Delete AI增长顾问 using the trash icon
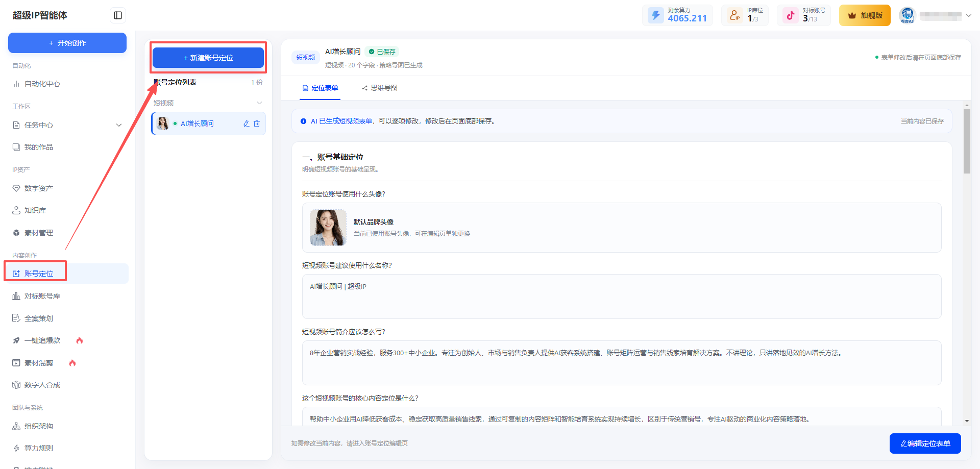The image size is (980, 469). pyautogui.click(x=257, y=124)
